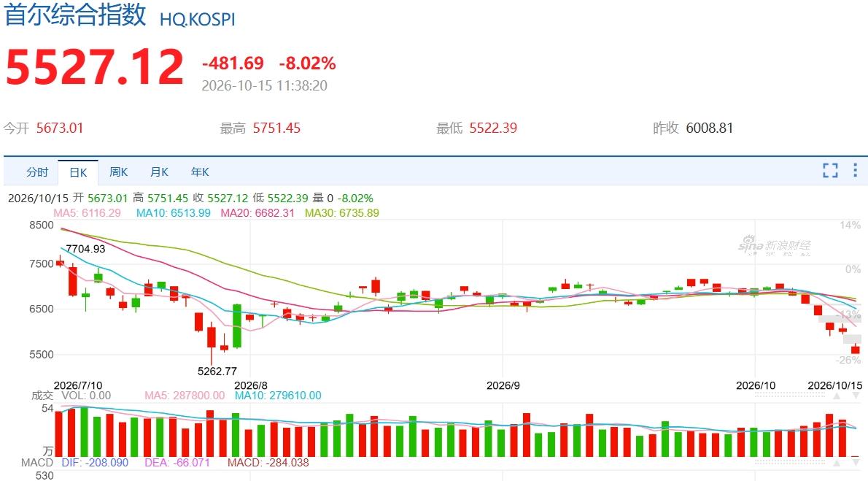Click volume panel move-down triangle arrow
The image size is (868, 481).
[x=857, y=396]
